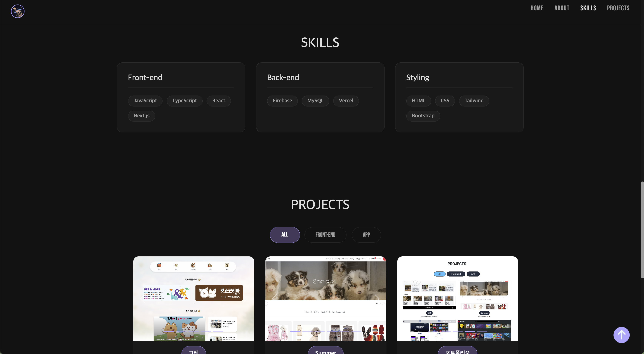Navigate to the HOME menu item
Screen dimensions: 644x354
click(x=537, y=8)
